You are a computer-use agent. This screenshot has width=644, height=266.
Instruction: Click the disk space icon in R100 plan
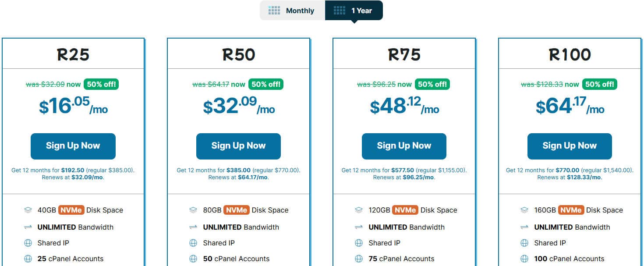524,210
